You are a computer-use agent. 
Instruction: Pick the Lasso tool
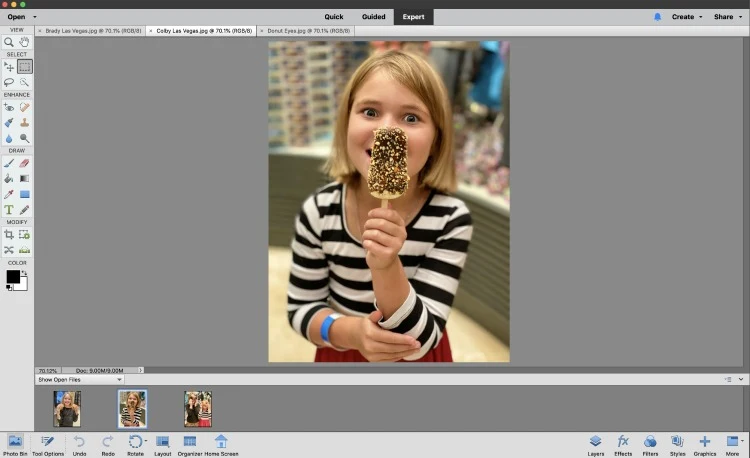click(x=9, y=82)
